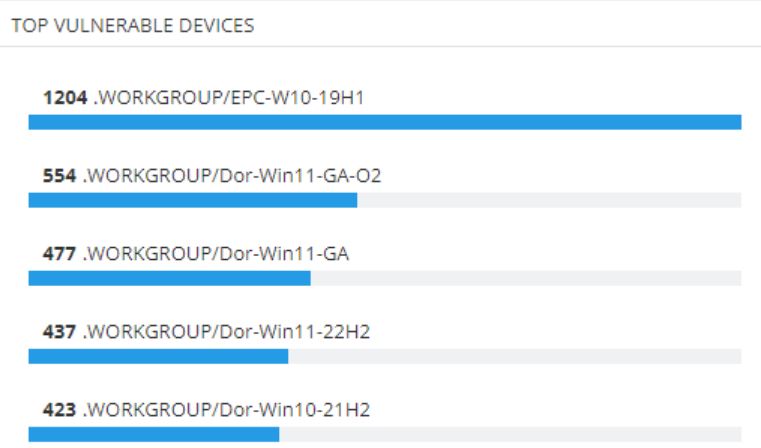Viewport: 761px width, 448px height.
Task: Click the gray unfilled bar portion under Dor-Win11-GA
Action: (526, 278)
